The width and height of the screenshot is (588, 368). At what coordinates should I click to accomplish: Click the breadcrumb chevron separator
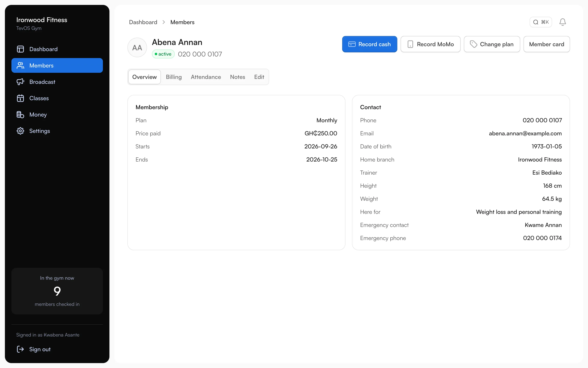click(x=164, y=22)
